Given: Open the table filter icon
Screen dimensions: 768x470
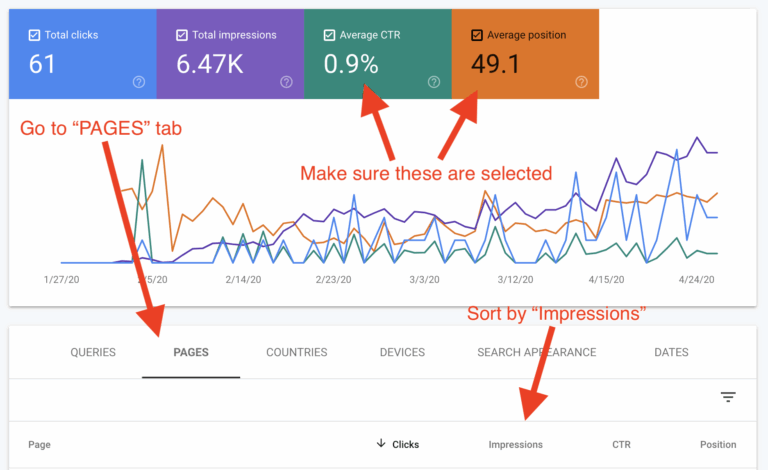Looking at the screenshot, I should (728, 397).
